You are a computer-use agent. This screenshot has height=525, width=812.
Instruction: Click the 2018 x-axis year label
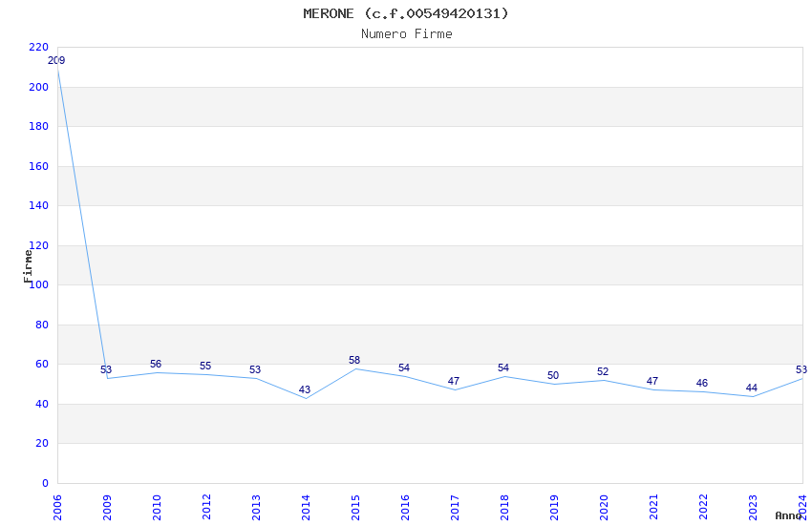pyautogui.click(x=504, y=504)
